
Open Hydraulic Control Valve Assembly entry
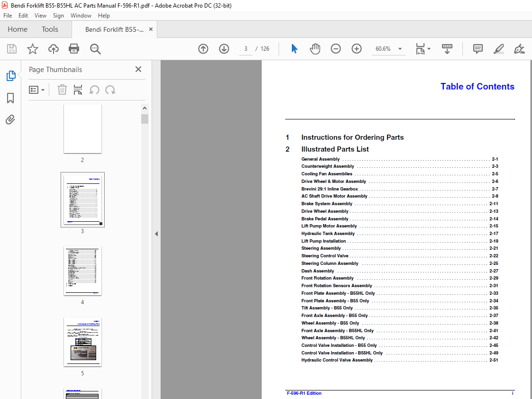pyautogui.click(x=400, y=360)
